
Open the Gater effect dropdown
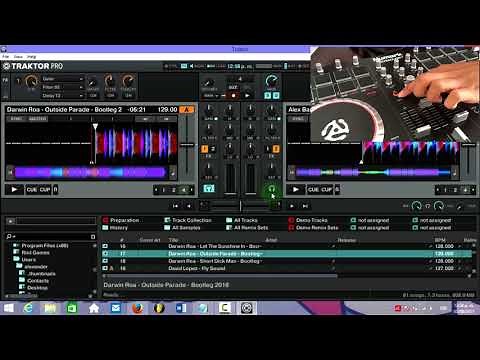63,79
